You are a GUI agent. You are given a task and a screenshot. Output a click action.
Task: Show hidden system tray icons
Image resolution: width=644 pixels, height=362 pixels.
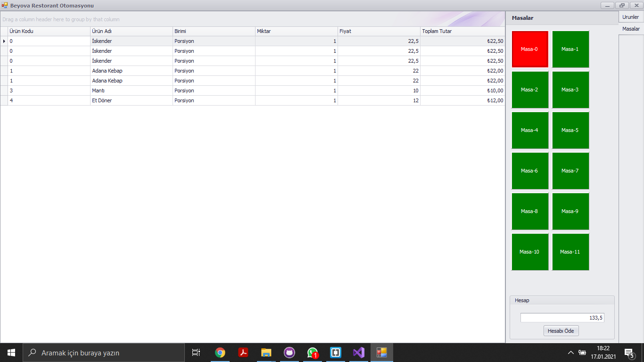[570, 353]
